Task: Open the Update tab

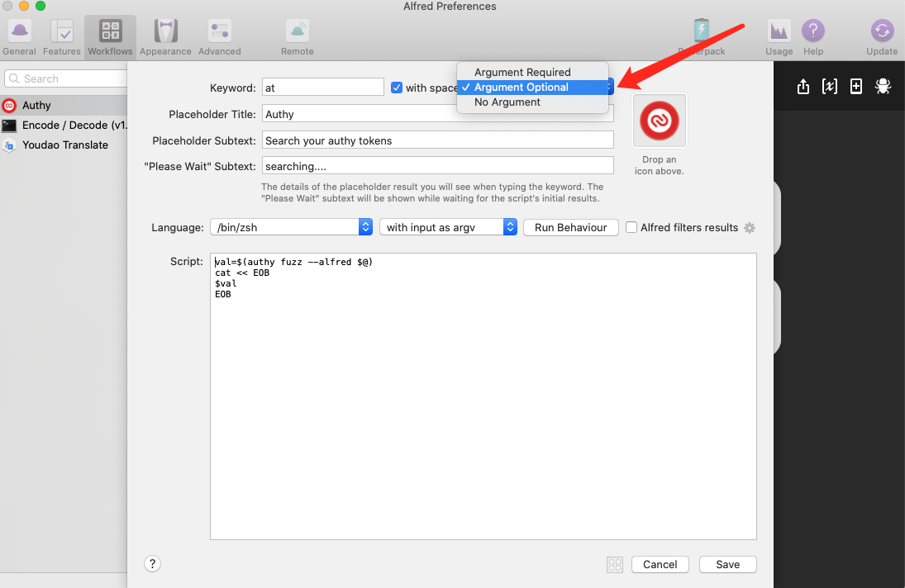Action: [882, 37]
